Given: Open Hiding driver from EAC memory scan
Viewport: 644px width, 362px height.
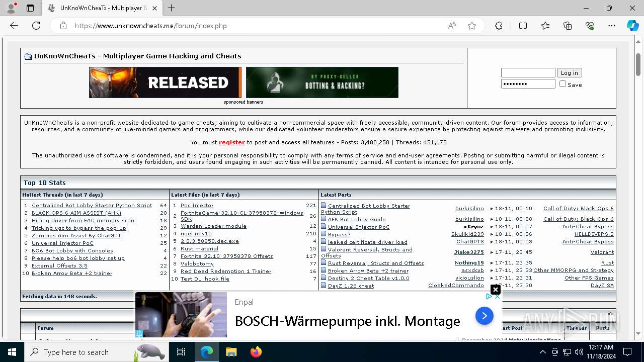Looking at the screenshot, I should (83, 220).
